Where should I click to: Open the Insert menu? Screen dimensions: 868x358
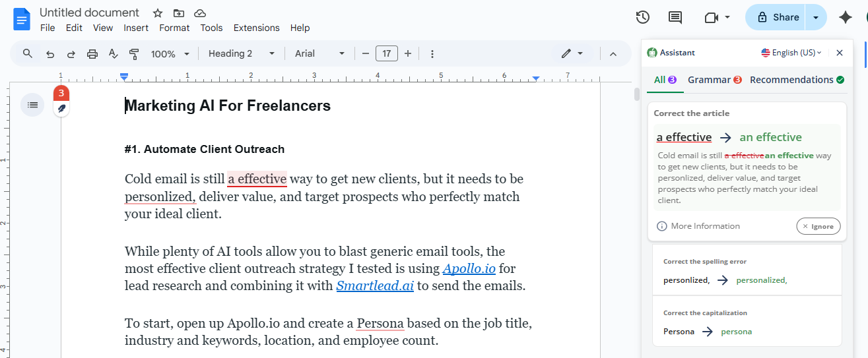click(x=136, y=28)
